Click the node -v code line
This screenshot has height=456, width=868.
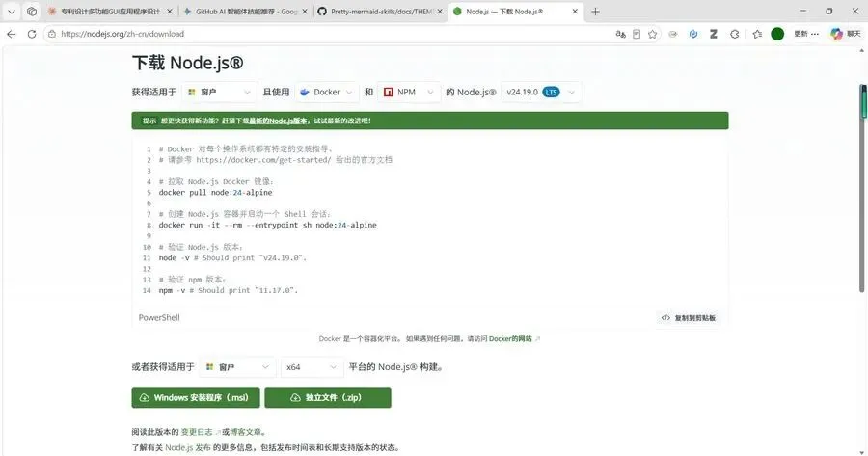tap(232, 257)
